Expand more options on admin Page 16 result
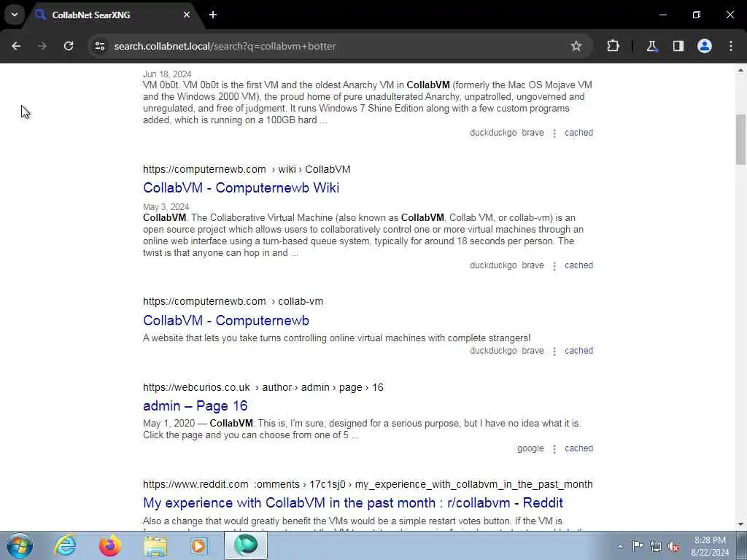Image resolution: width=747 pixels, height=560 pixels. (x=554, y=449)
